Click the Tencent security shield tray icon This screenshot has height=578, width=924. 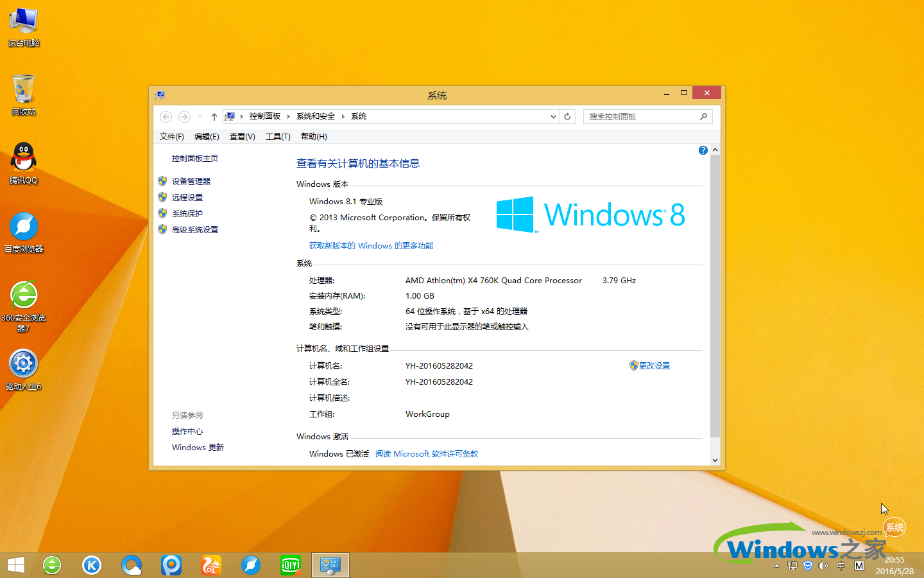pos(807,566)
